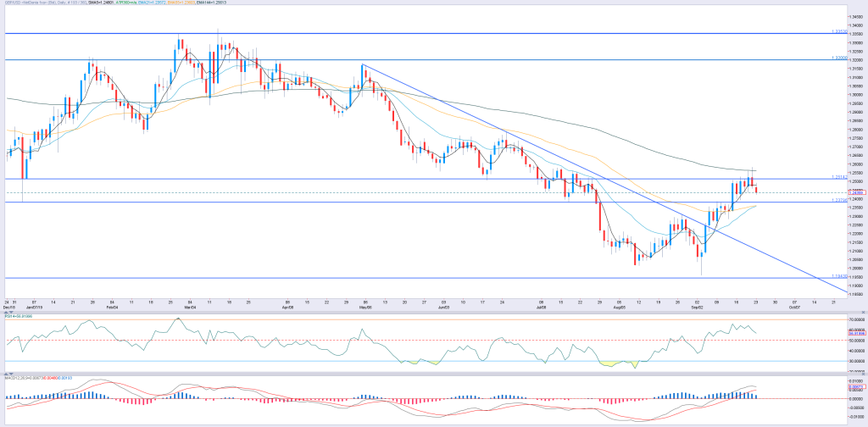The height and width of the screenshot is (427, 868).
Task: Click the MACD panel down arrow
Action: [11, 374]
